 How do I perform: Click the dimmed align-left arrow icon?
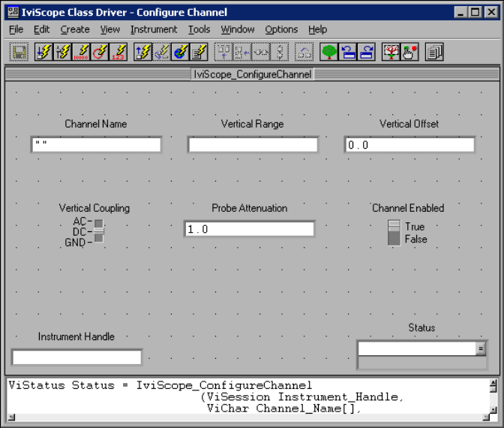(x=242, y=52)
